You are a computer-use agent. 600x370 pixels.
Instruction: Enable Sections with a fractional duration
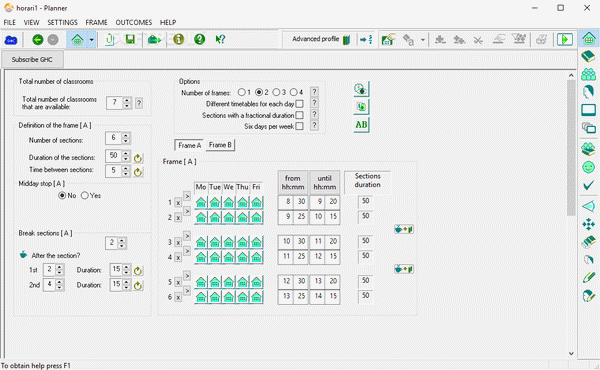[300, 115]
